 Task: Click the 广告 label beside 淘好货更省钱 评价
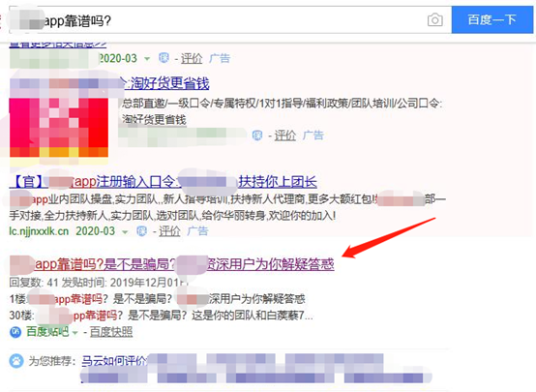[313, 136]
